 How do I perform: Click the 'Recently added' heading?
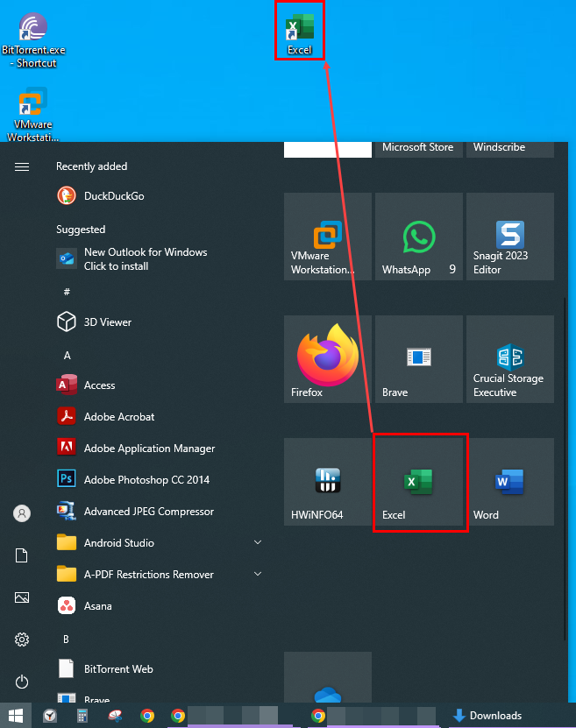91,166
